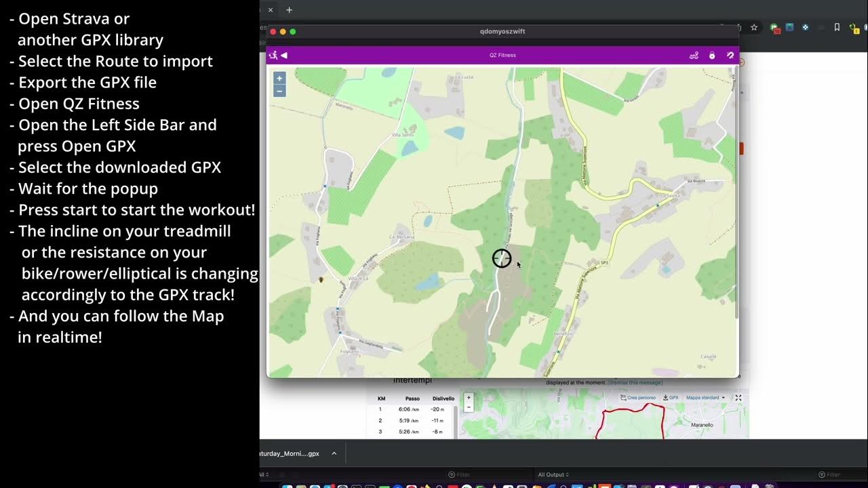Close the current Chrome tab
This screenshot has width=868, height=488.
[270, 10]
